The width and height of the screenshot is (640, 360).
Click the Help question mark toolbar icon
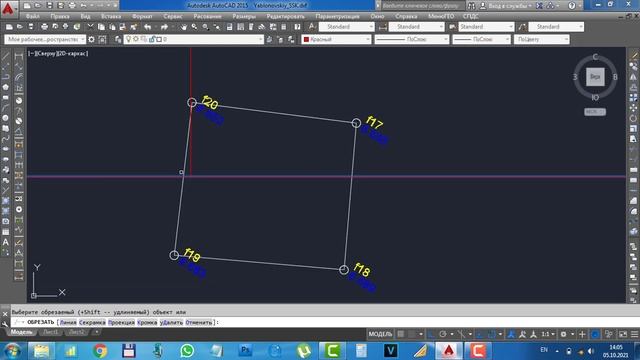298,27
